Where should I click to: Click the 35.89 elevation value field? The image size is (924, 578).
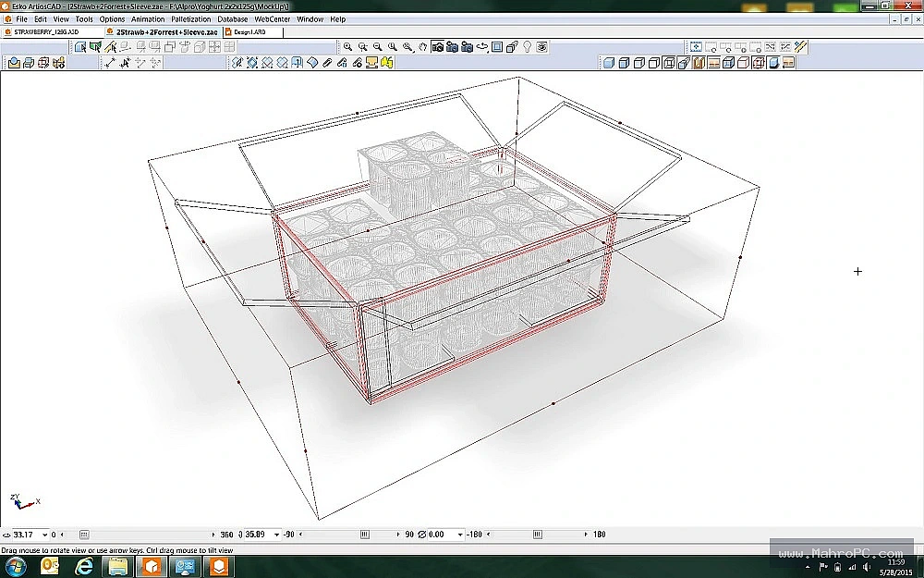click(258, 535)
